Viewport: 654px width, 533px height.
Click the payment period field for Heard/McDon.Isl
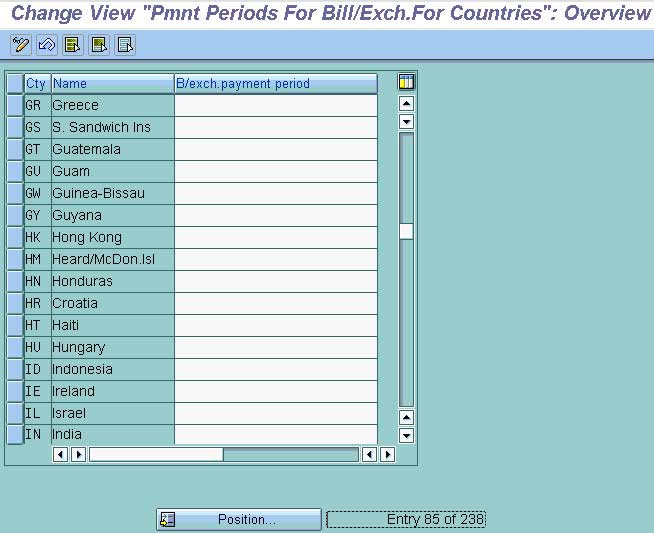pos(276,259)
